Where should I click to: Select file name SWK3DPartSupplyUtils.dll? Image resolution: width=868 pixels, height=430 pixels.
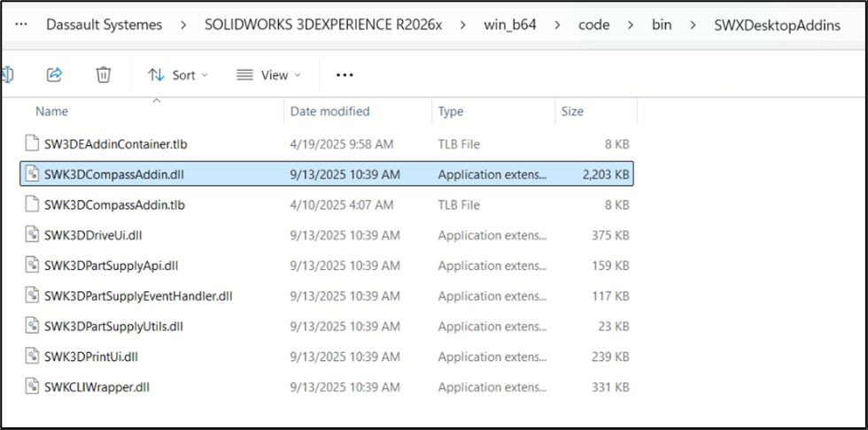click(x=113, y=326)
